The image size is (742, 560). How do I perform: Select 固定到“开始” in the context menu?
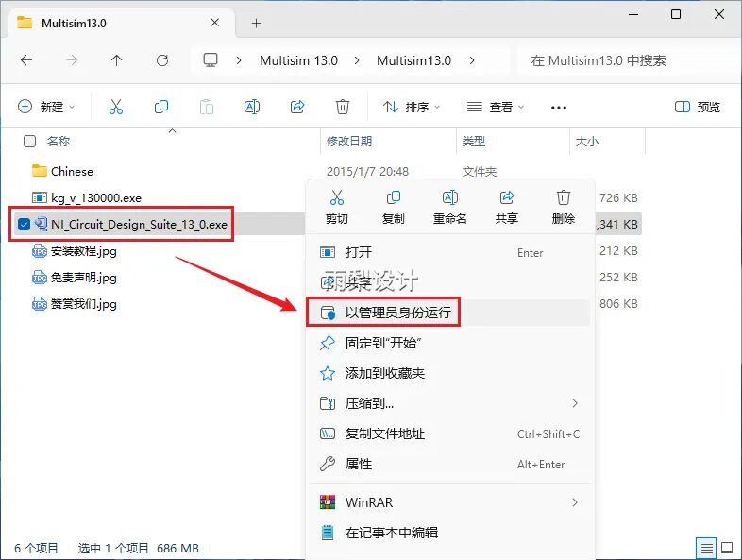point(449,343)
